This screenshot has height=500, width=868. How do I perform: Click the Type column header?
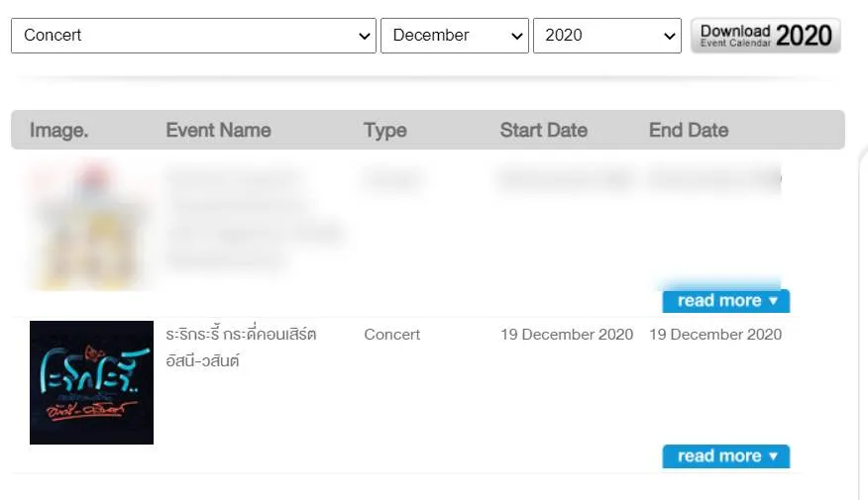click(x=384, y=130)
